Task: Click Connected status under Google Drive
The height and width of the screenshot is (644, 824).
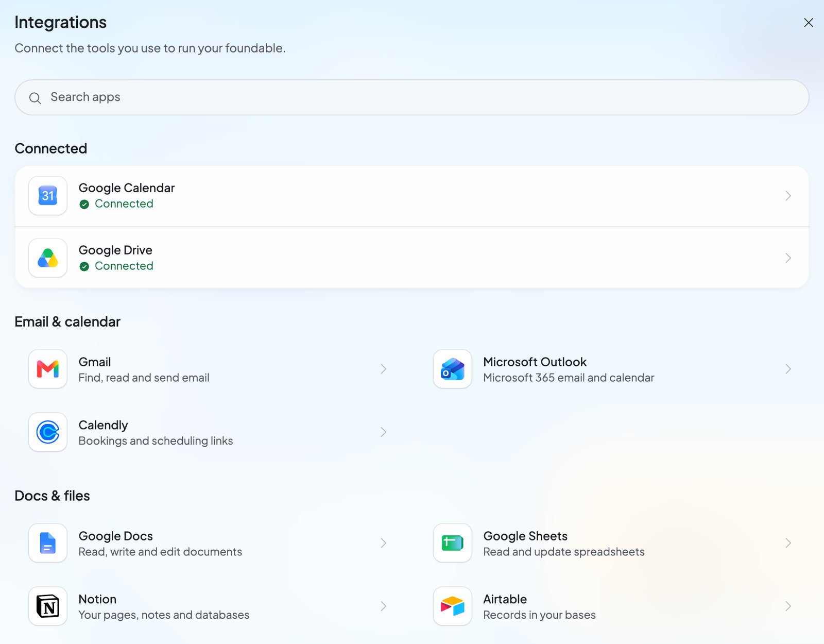Action: pos(124,266)
